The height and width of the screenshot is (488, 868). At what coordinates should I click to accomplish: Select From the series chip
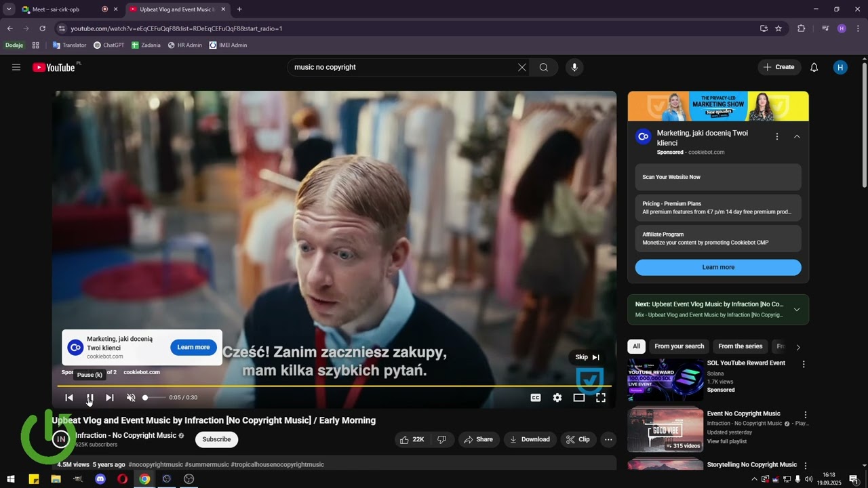pyautogui.click(x=741, y=346)
